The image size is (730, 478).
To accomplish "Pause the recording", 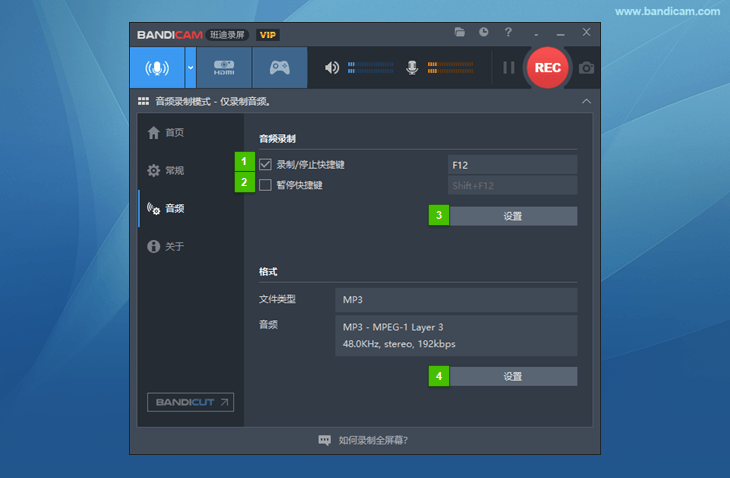I will (508, 68).
